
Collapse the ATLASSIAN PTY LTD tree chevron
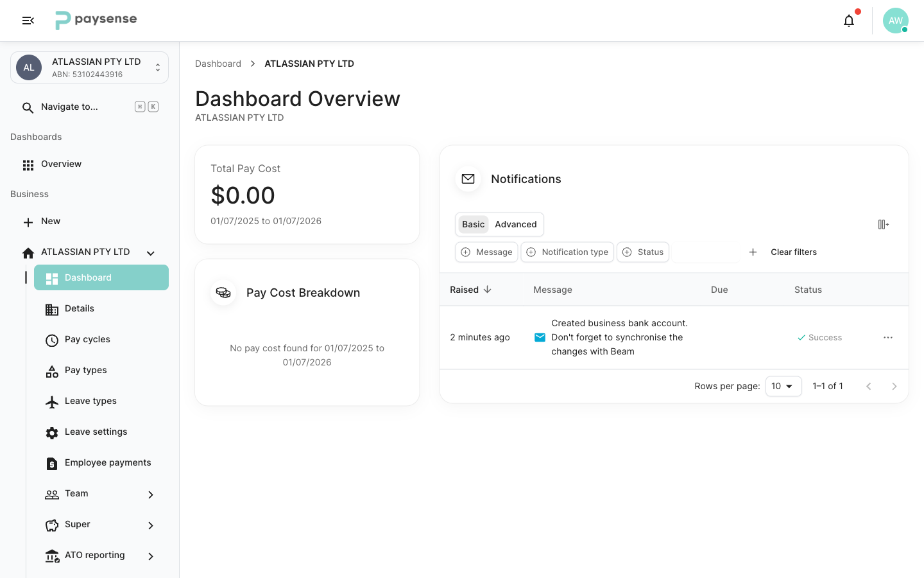(151, 253)
